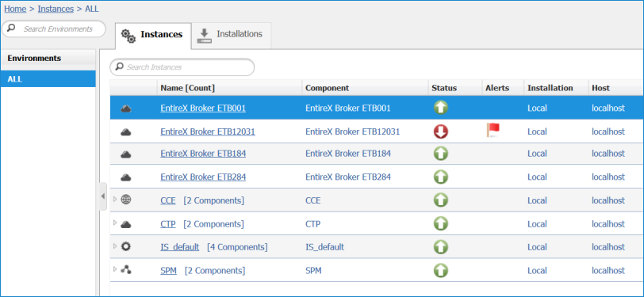Click the cloud icon in the CTP row

click(125, 224)
